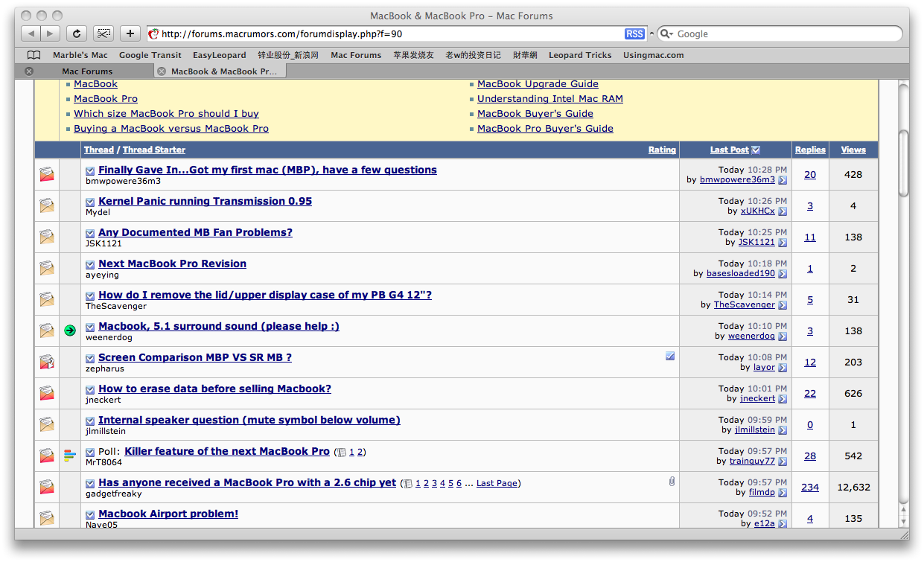Open user profile link jneckert in last post

tap(757, 398)
